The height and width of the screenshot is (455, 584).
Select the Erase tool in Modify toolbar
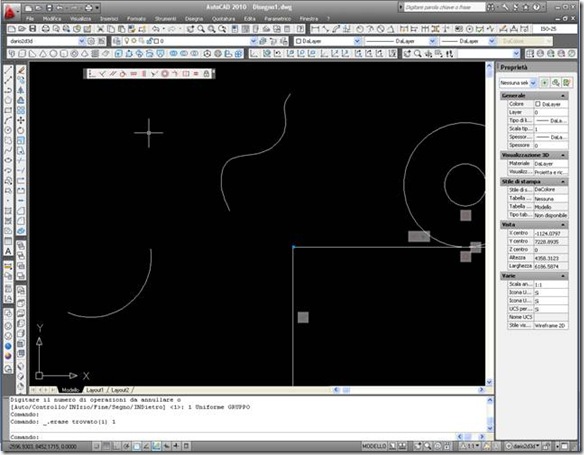point(21,70)
